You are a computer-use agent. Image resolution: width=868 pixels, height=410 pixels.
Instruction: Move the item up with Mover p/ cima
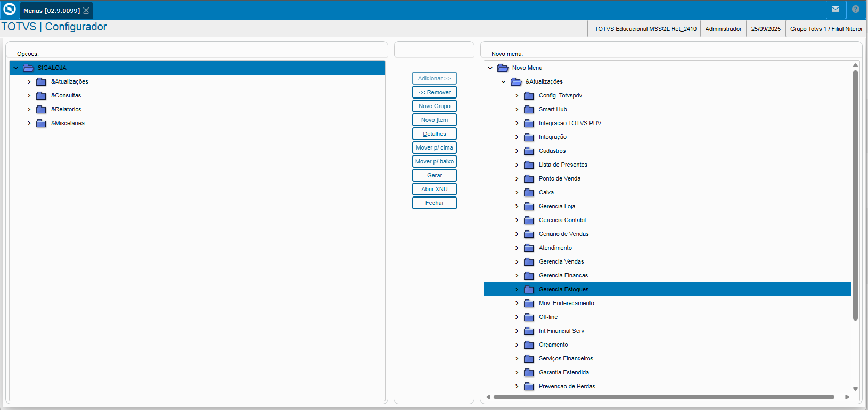(435, 147)
